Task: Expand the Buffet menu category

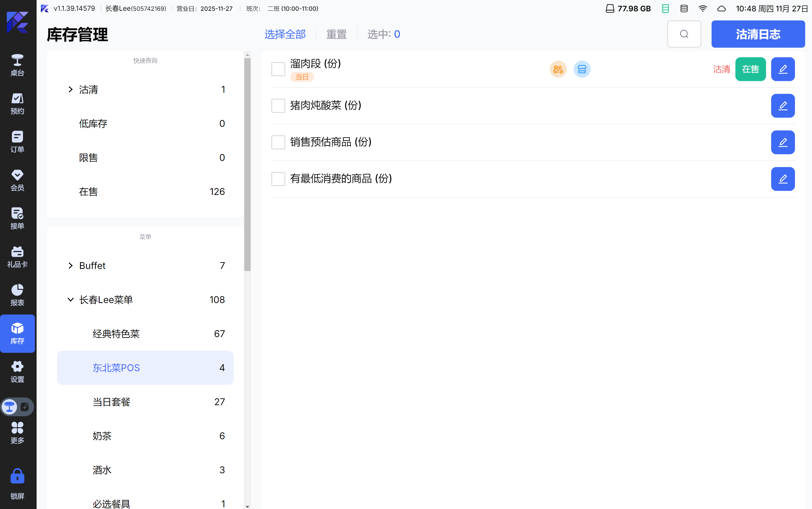Action: point(70,266)
